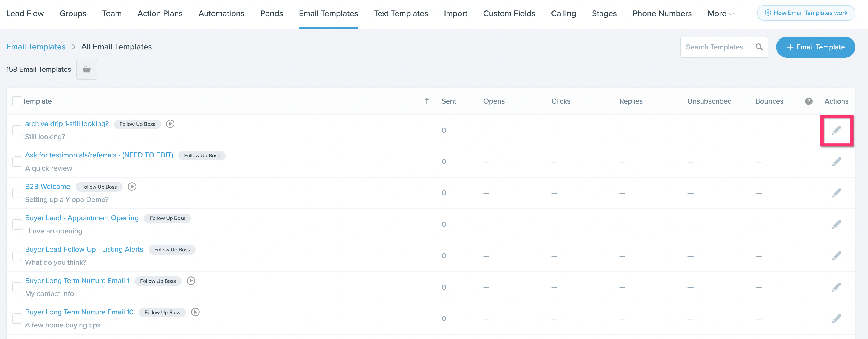Click the Bounces help question mark icon

[809, 101]
